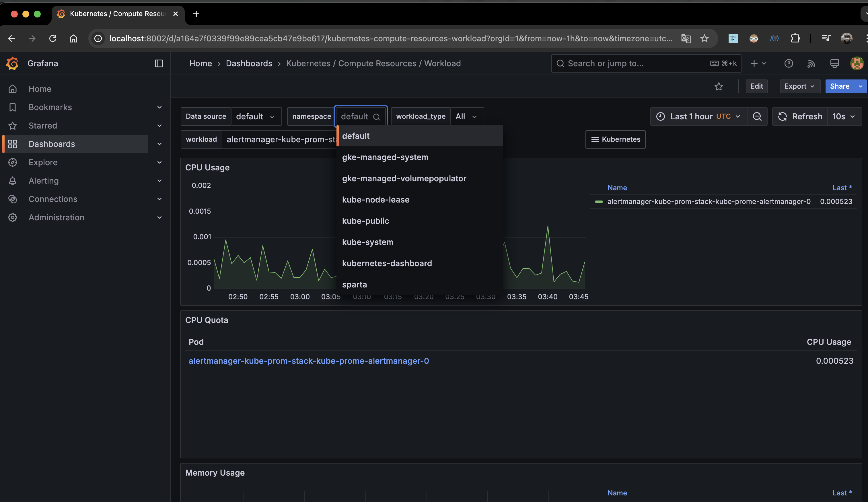This screenshot has height=502, width=868.
Task: Sort CPU Quota table by Pod column
Action: (x=196, y=342)
